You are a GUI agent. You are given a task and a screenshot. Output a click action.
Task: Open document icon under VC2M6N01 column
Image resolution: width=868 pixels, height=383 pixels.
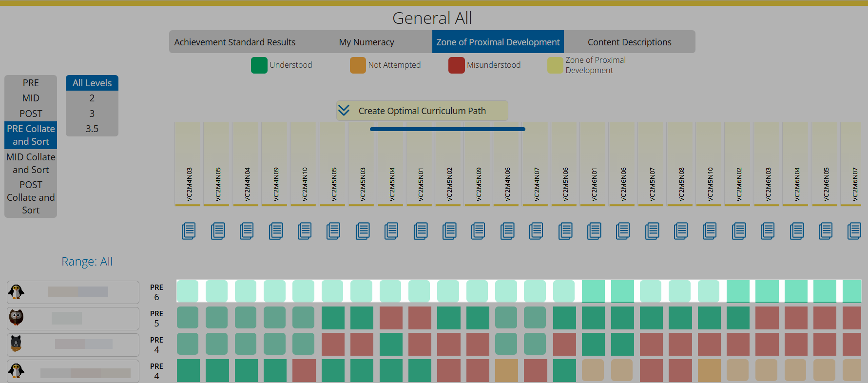tap(594, 230)
